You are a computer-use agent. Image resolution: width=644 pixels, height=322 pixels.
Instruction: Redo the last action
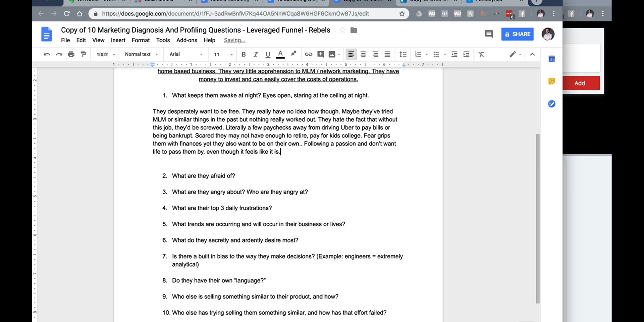coord(59,54)
